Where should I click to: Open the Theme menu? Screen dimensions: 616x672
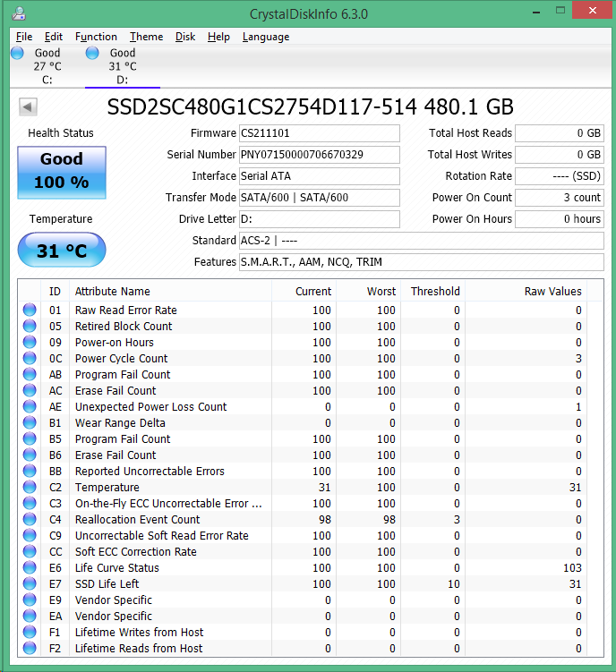click(146, 37)
